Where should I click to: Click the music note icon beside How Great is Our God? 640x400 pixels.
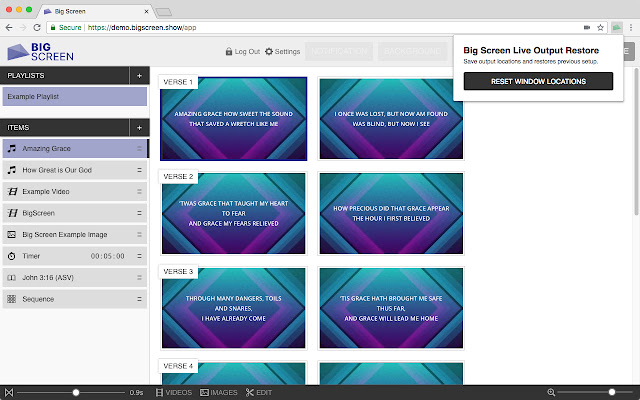12,170
